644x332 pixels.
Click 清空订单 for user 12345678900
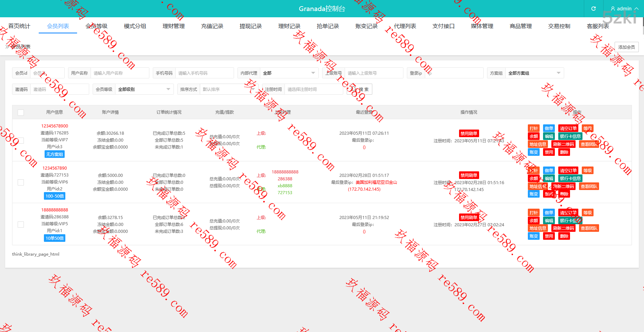click(x=568, y=129)
